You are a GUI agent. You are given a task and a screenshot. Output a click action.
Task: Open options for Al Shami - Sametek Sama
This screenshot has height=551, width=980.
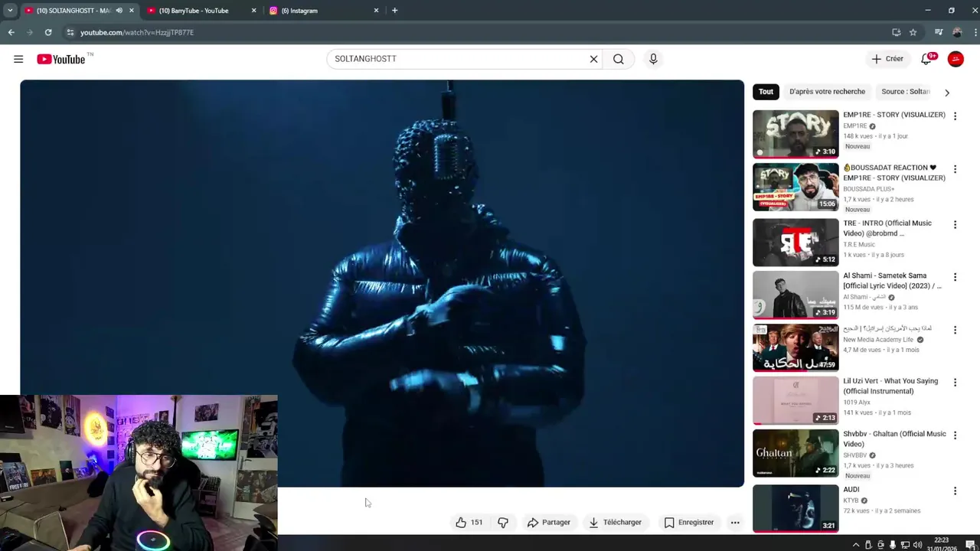coord(955,277)
